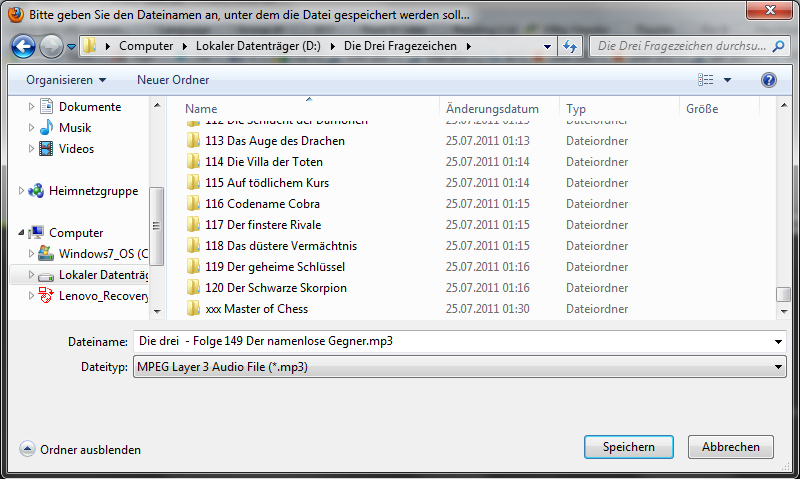Image resolution: width=800 pixels, height=479 pixels.
Task: Open the Organisieren menu
Action: coord(66,80)
